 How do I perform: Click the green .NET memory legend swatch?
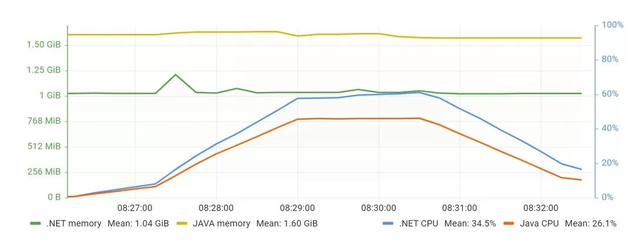click(x=36, y=223)
